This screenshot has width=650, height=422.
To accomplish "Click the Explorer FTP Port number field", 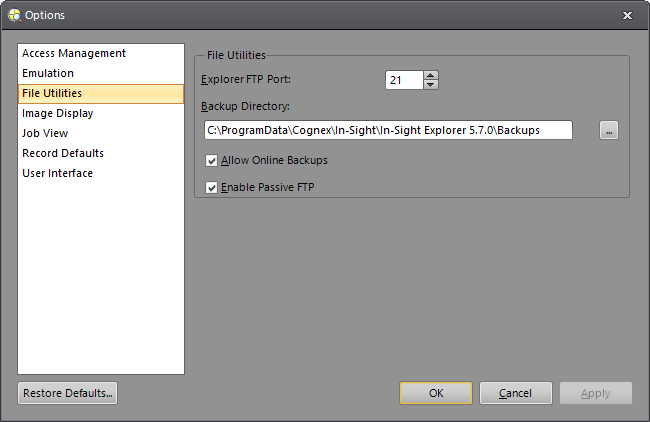I will pos(404,80).
